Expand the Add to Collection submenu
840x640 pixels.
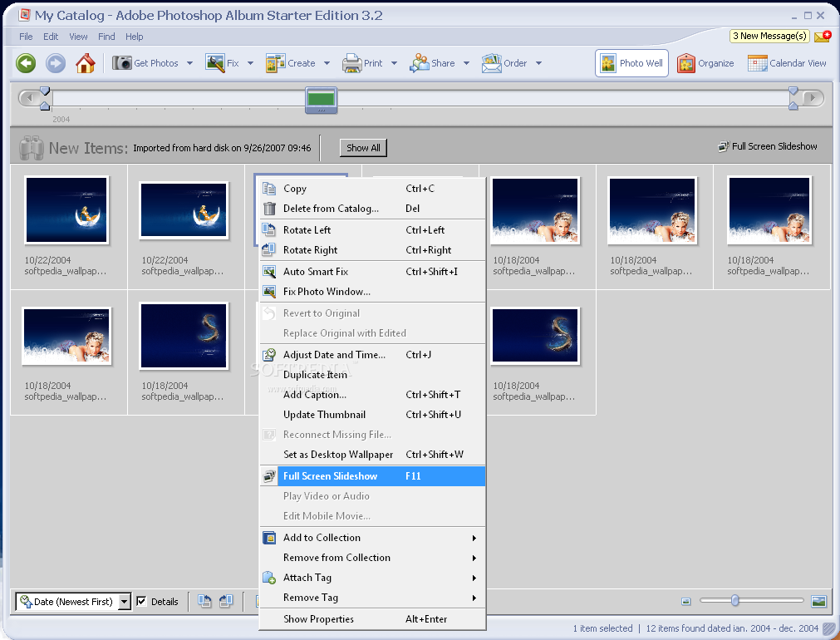[474, 538]
